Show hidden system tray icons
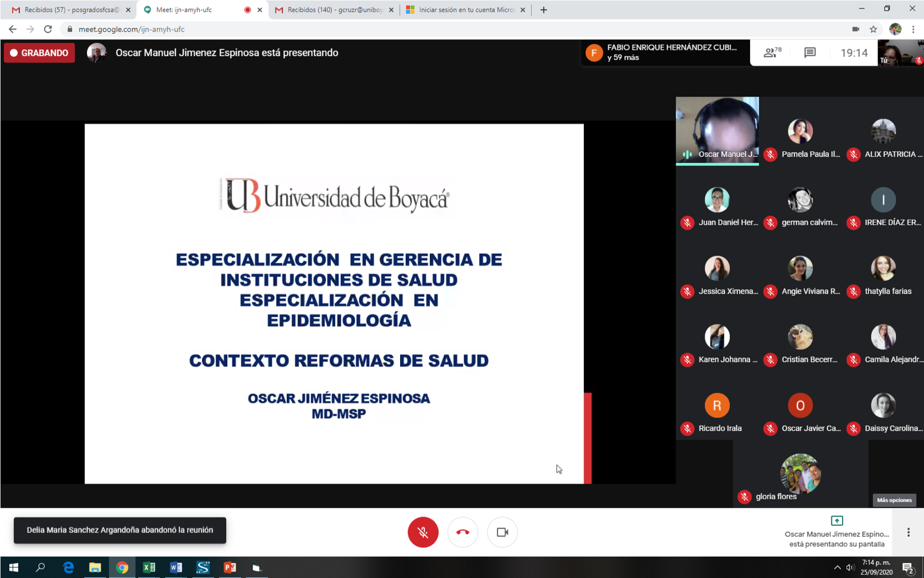924x578 pixels. pos(837,568)
